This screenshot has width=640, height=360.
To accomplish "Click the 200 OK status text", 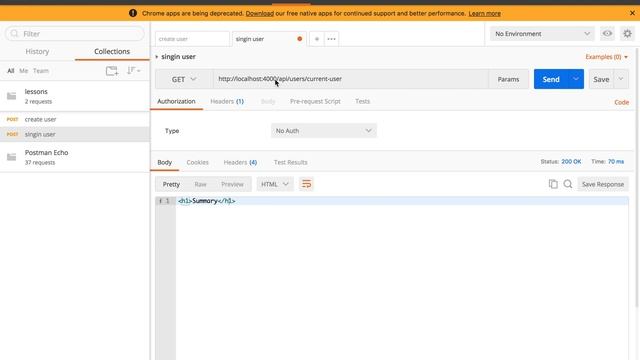I will click(571, 162).
